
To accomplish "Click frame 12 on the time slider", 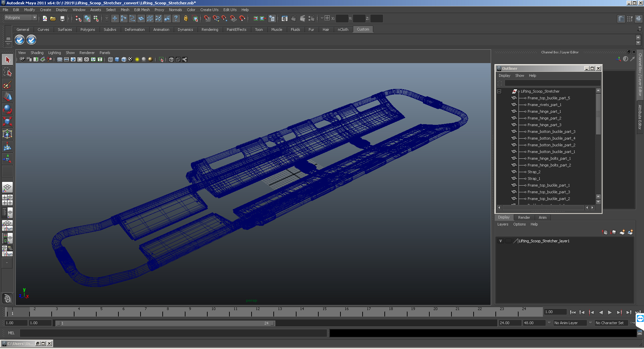I will tap(258, 312).
